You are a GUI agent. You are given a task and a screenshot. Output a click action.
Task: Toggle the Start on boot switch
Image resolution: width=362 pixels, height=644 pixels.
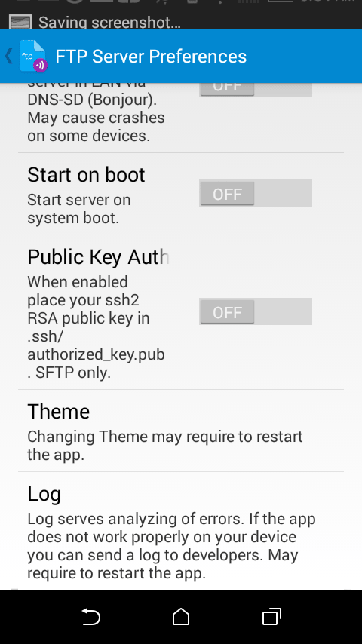pyautogui.click(x=256, y=193)
